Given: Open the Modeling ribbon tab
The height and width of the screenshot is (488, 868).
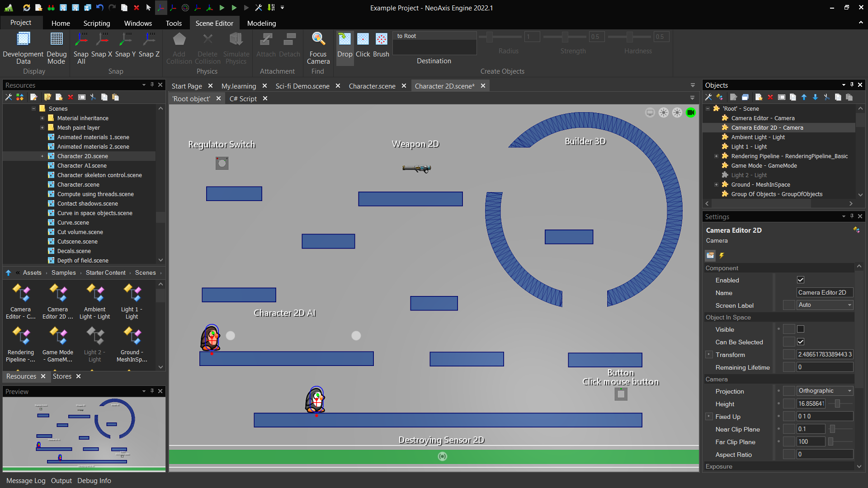Looking at the screenshot, I should [x=261, y=23].
